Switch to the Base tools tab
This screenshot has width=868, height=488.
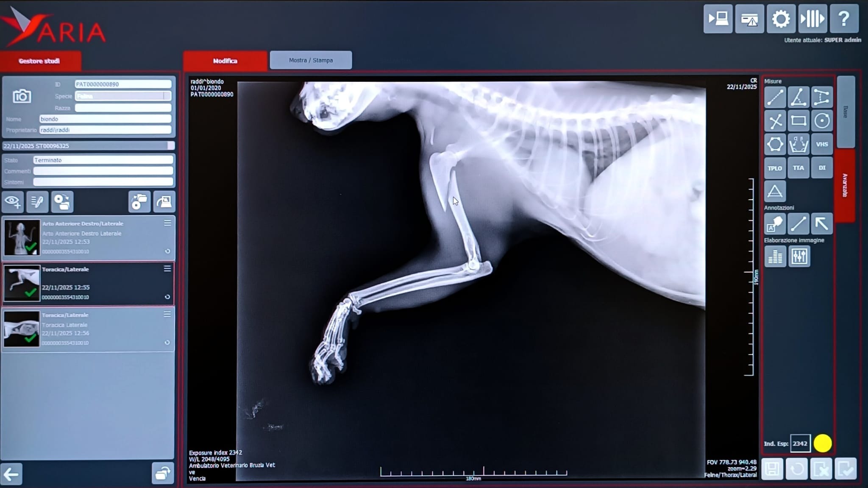click(x=845, y=112)
